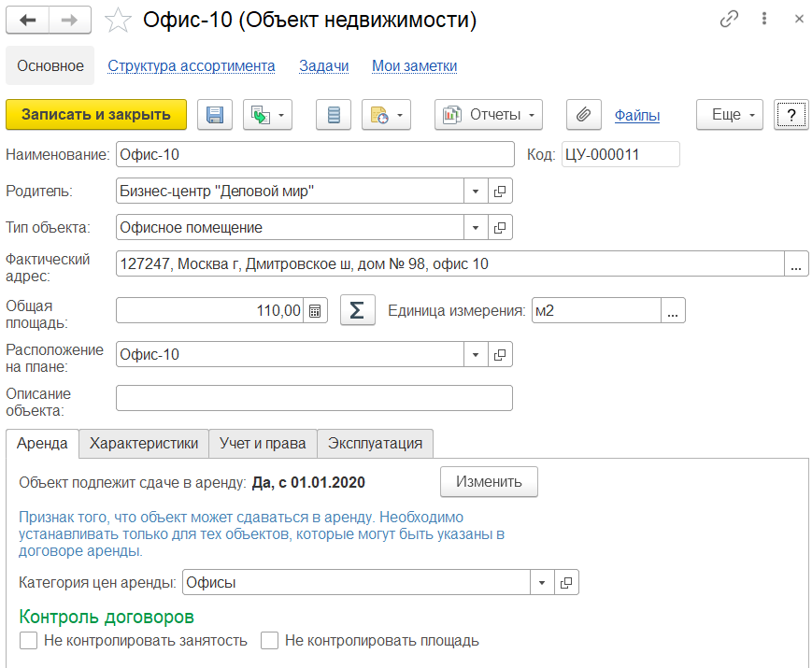
Task: Open the Категория цен аренды dropdown
Action: (x=542, y=583)
